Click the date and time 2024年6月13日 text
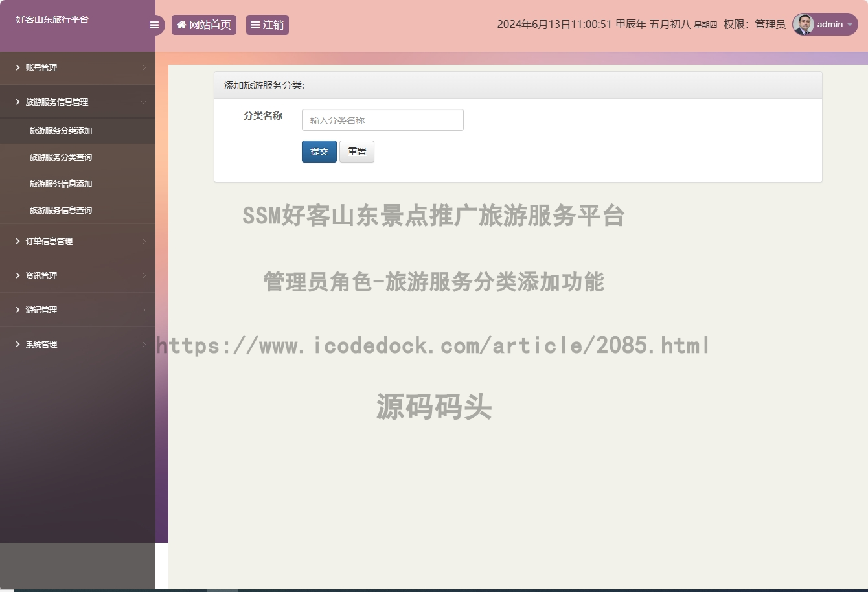Screen dimensions: 868x592 (x=554, y=25)
